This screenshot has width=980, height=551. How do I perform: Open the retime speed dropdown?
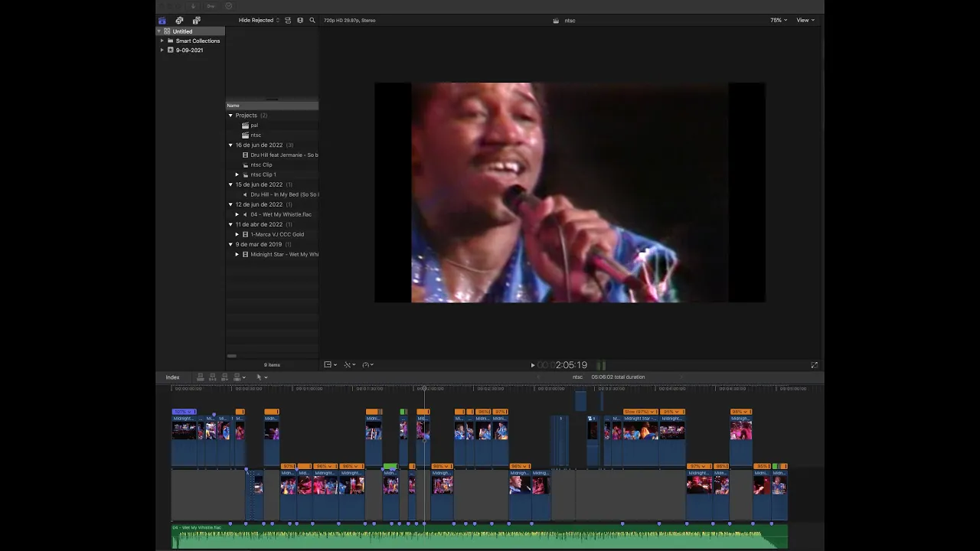tap(368, 365)
